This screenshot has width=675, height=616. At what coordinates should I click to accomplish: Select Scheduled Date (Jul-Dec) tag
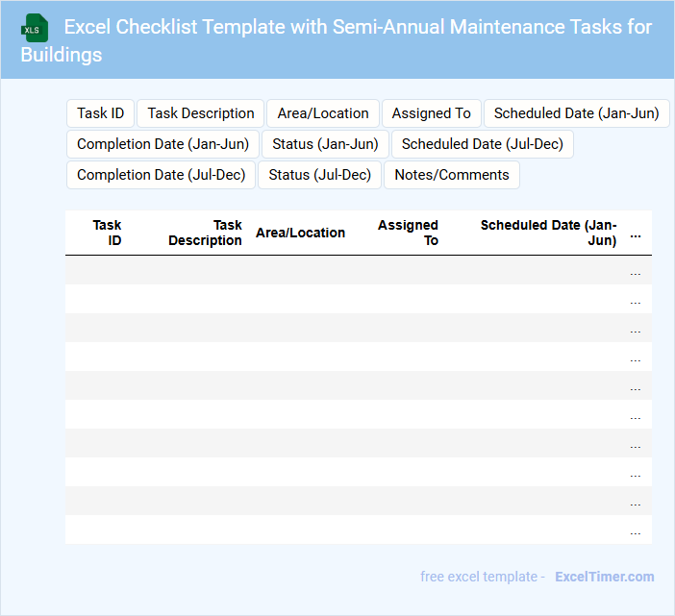[483, 144]
